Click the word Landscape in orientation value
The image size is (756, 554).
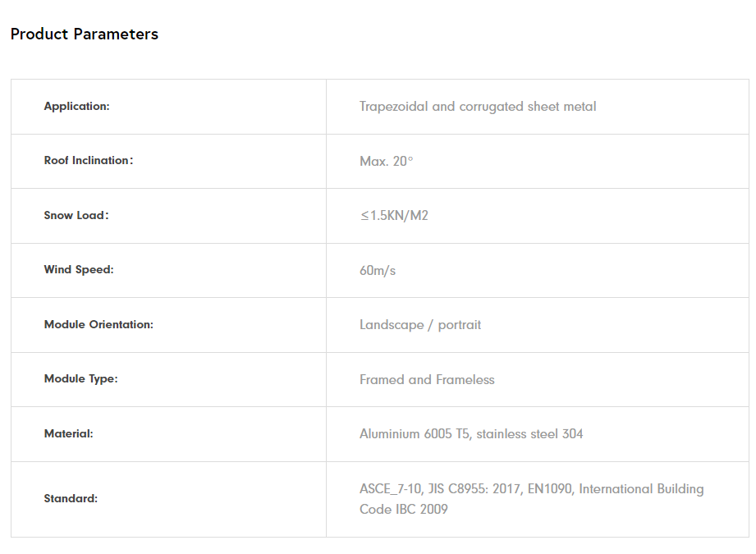[392, 325]
